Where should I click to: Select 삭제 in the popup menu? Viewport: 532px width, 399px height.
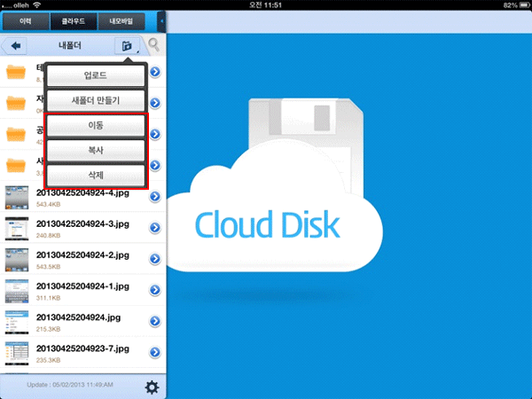pyautogui.click(x=96, y=176)
